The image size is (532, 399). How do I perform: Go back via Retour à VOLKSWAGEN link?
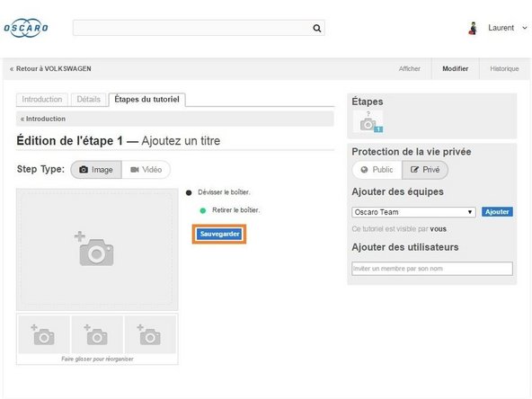pos(50,68)
